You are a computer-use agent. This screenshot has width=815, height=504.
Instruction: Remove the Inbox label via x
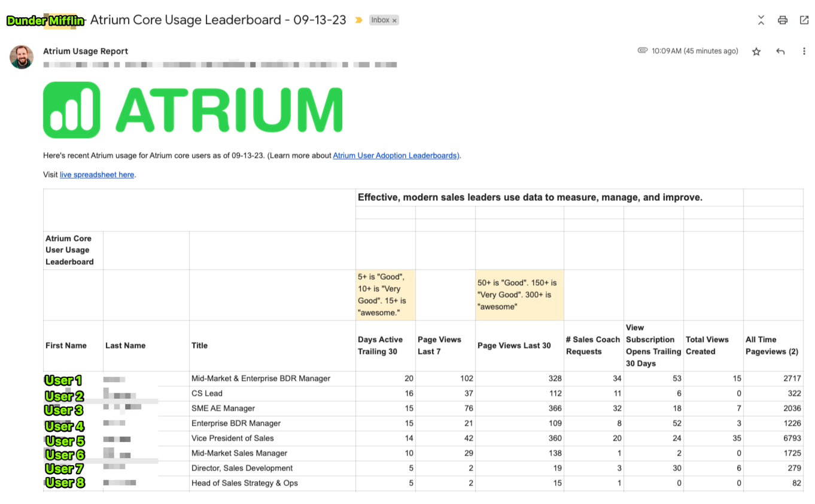pyautogui.click(x=394, y=20)
